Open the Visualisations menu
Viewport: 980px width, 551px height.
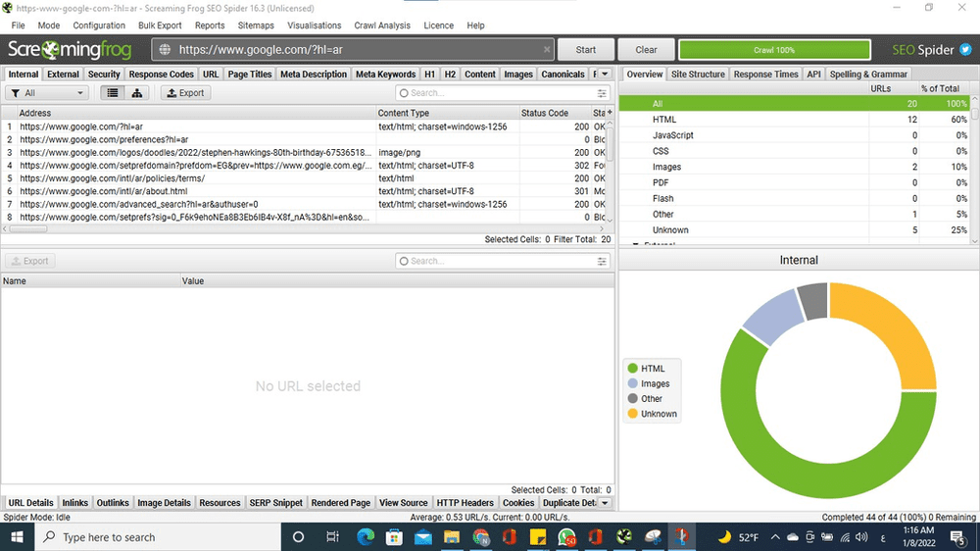click(x=315, y=25)
